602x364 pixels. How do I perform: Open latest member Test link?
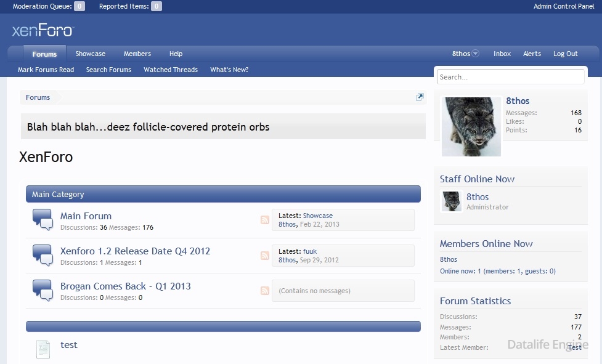[x=575, y=347]
